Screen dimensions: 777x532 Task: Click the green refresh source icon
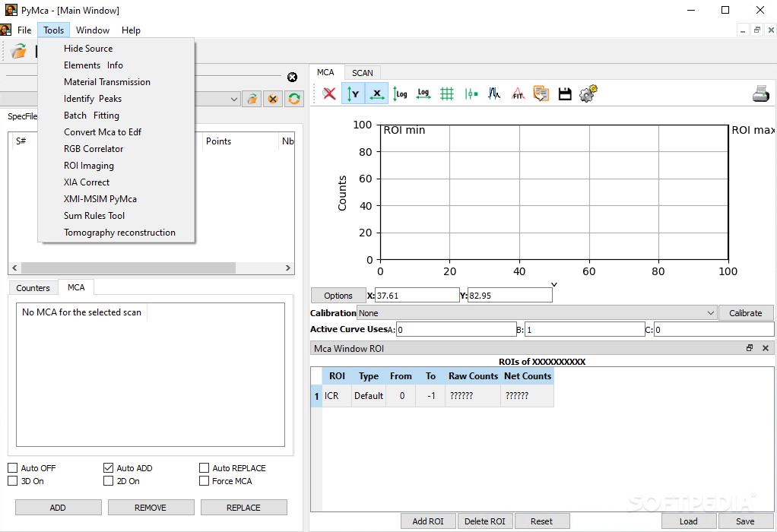tap(294, 99)
